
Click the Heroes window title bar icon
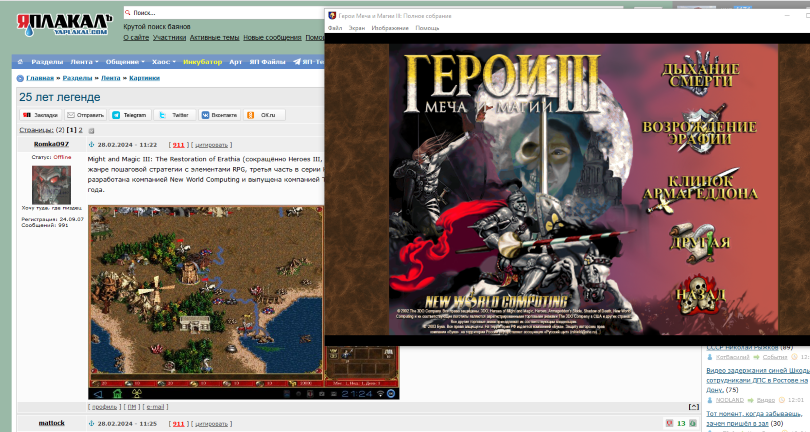pyautogui.click(x=332, y=16)
